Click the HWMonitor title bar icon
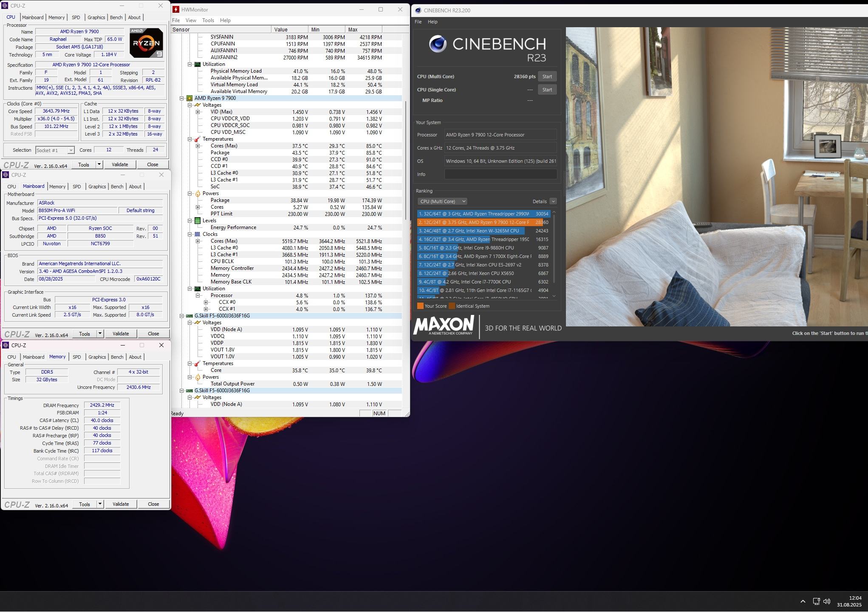This screenshot has width=868, height=612. coord(176,9)
